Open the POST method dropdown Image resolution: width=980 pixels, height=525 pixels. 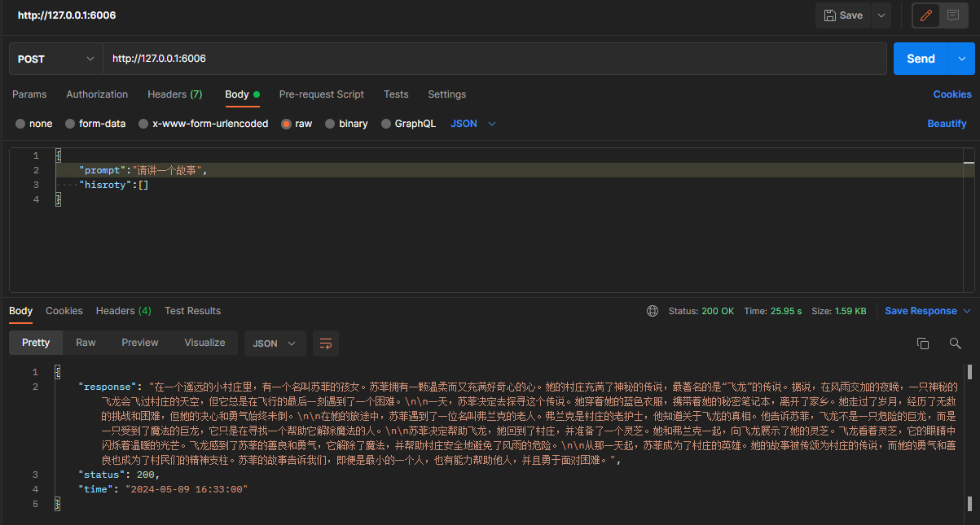click(56, 59)
